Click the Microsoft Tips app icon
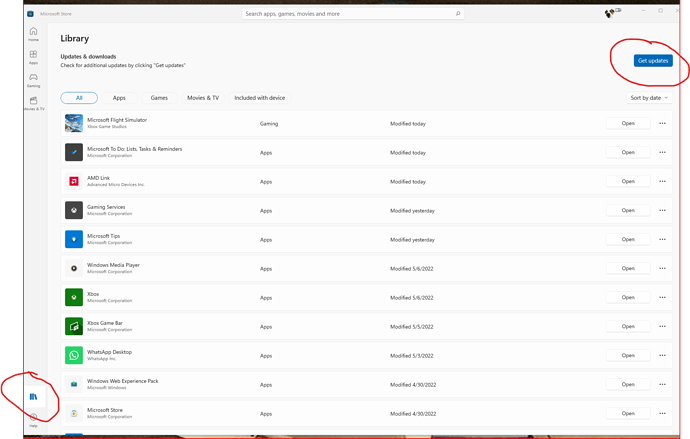The width and height of the screenshot is (690, 439). 74,239
